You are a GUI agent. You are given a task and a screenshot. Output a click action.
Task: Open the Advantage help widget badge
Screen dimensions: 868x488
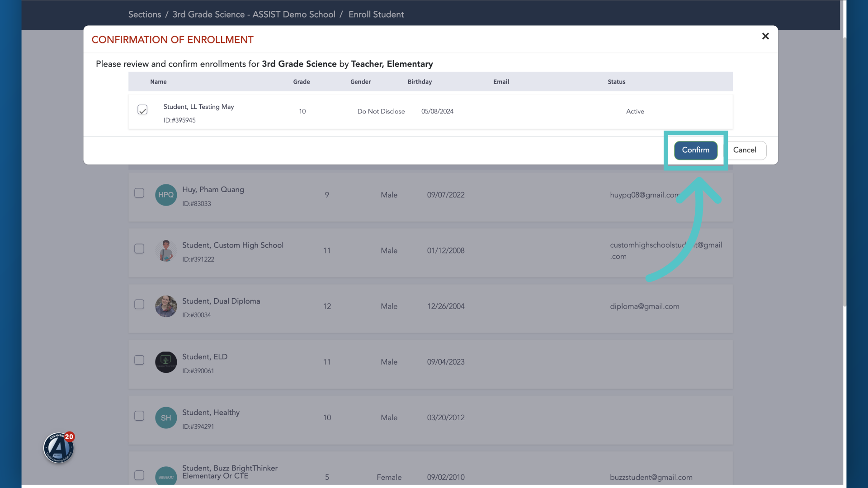pos(59,448)
